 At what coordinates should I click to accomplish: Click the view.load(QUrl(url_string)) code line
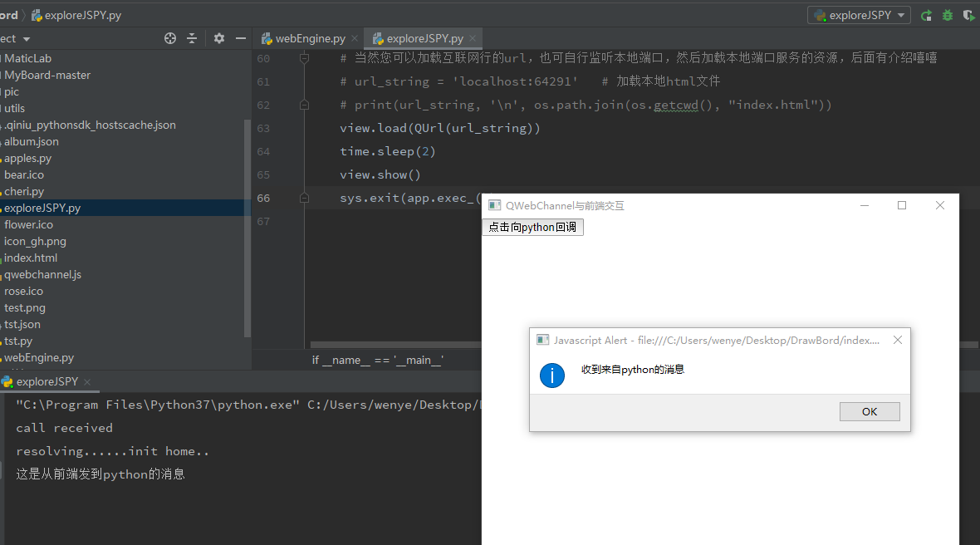[x=440, y=128]
